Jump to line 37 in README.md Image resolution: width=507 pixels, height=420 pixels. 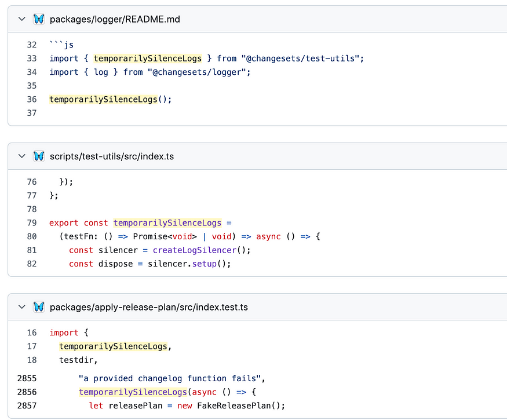32,113
